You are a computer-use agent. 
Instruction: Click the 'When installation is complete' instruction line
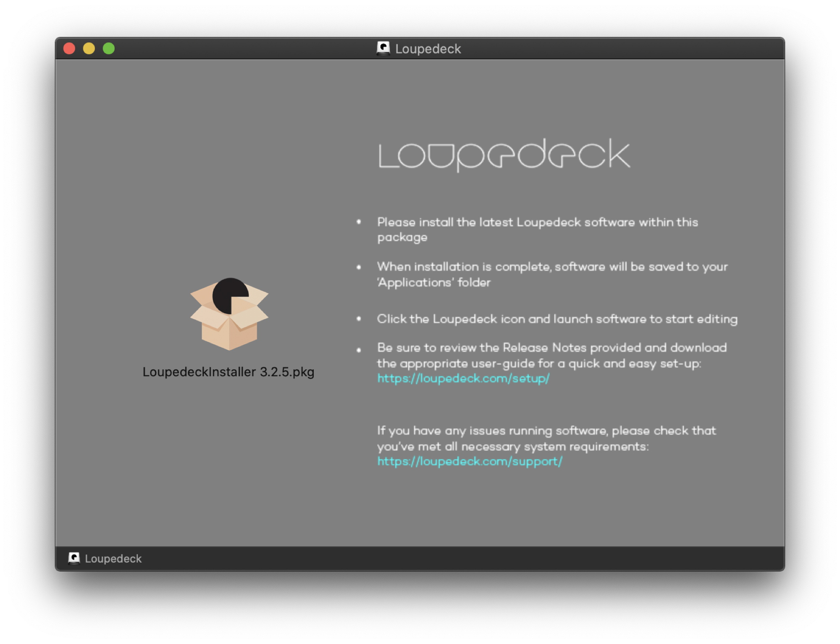[552, 267]
